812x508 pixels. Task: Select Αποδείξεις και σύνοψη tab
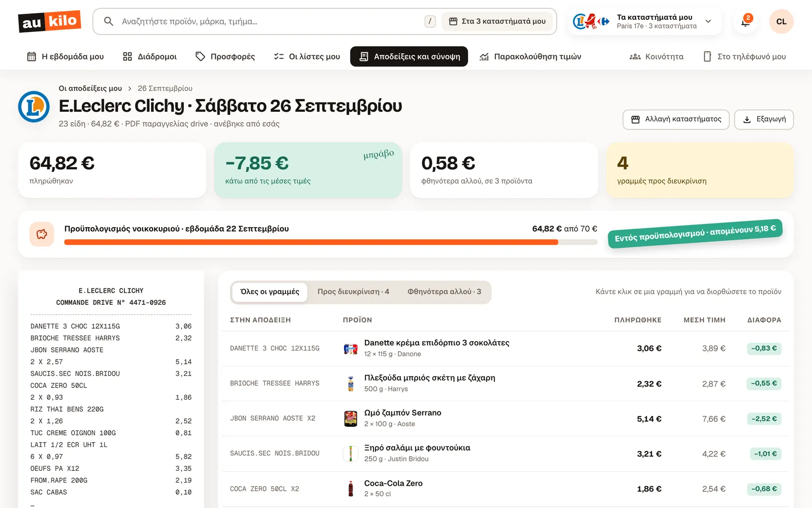tap(409, 56)
